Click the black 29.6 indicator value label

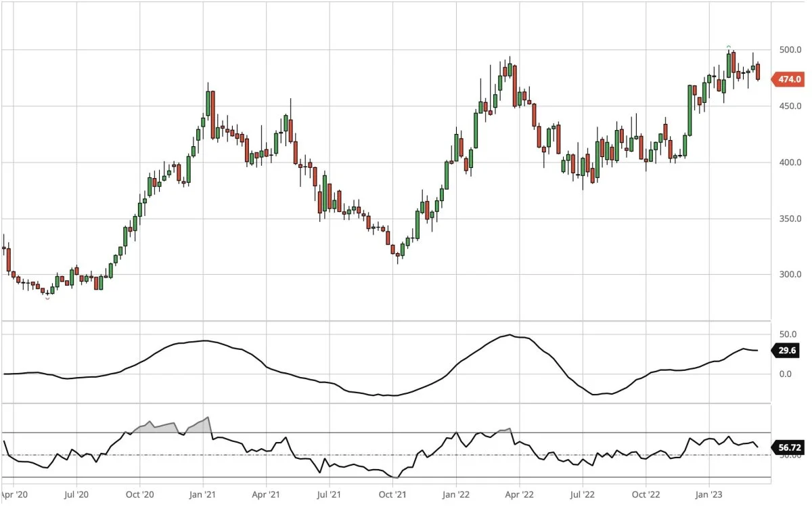788,351
